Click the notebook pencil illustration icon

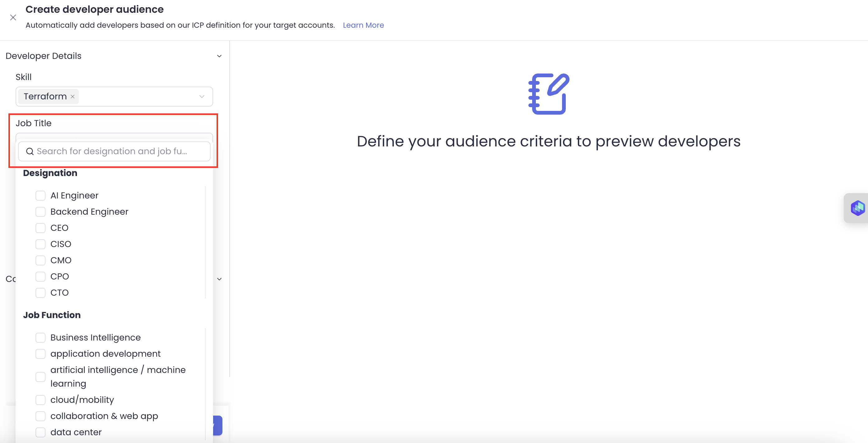point(549,94)
